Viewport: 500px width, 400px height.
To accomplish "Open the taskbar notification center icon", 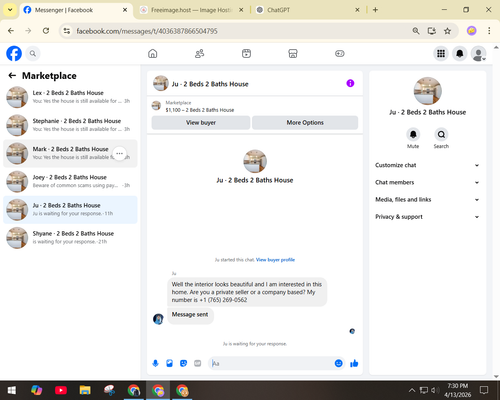I will click(x=484, y=390).
